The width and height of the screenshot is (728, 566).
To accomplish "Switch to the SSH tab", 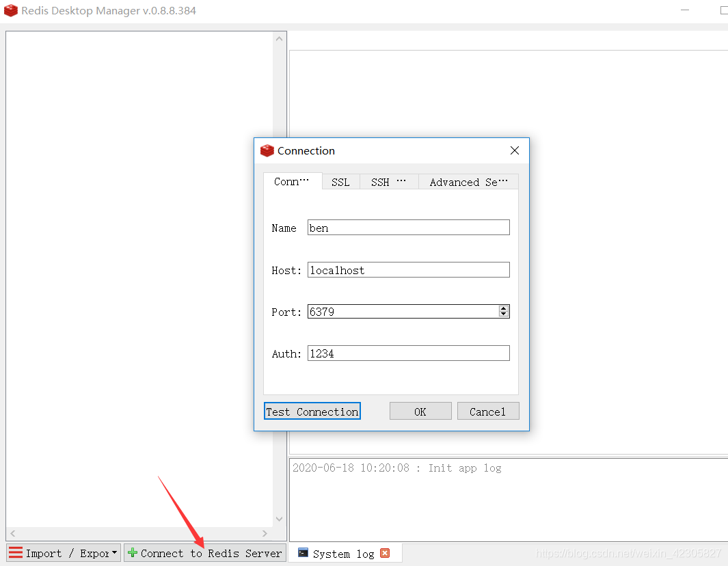I will (x=389, y=182).
